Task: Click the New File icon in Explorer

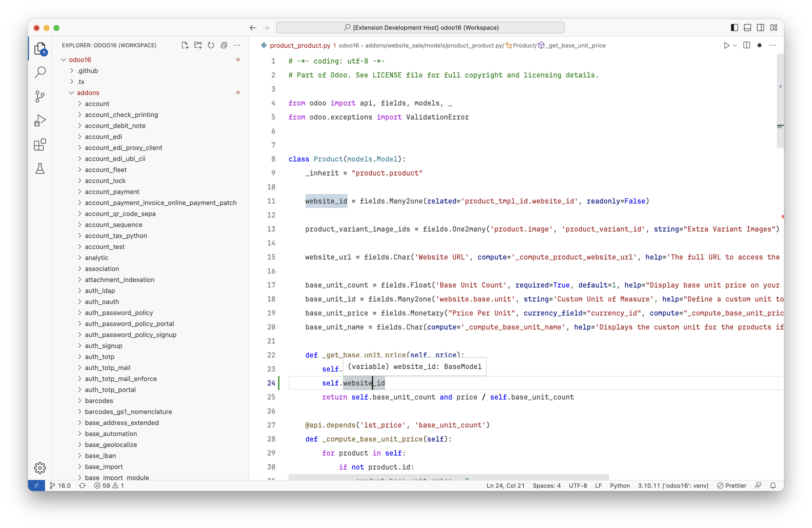Action: tap(185, 45)
